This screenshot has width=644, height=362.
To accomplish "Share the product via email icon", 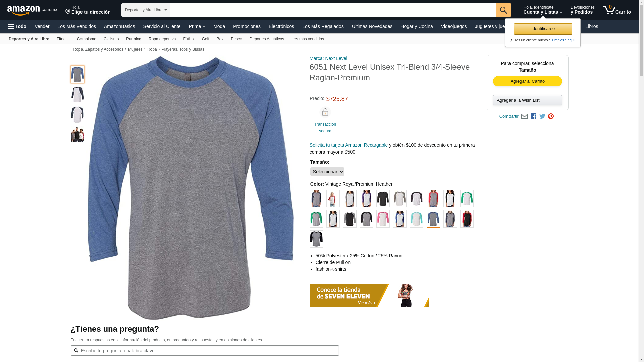I will (524, 116).
